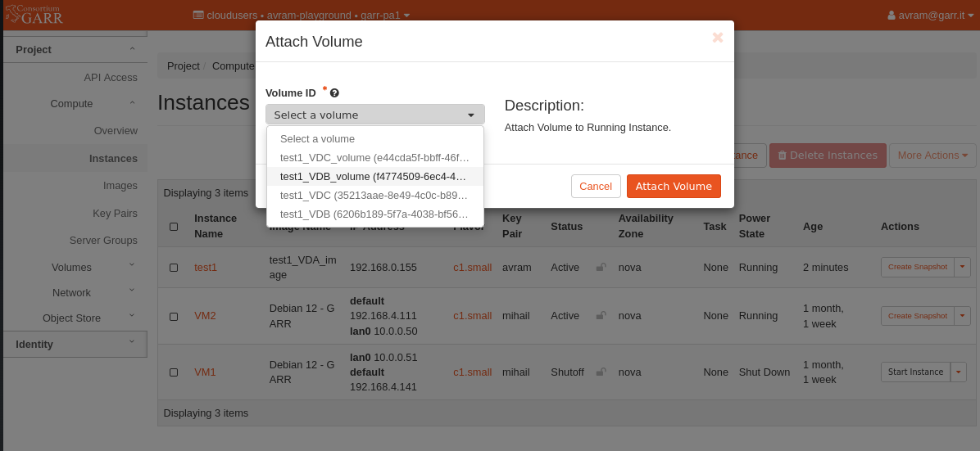Screen dimensions: 980x451
Task: Click the Shutoff status of VM1
Action: [567, 372]
